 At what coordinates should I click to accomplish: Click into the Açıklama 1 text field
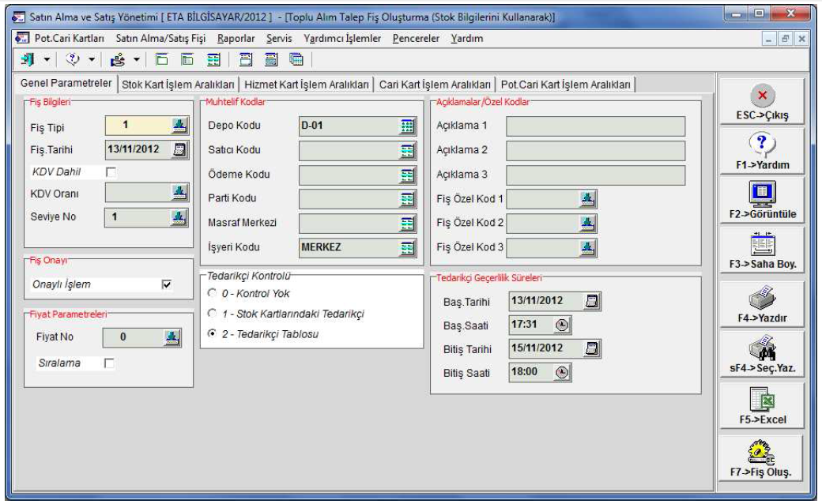tap(595, 126)
